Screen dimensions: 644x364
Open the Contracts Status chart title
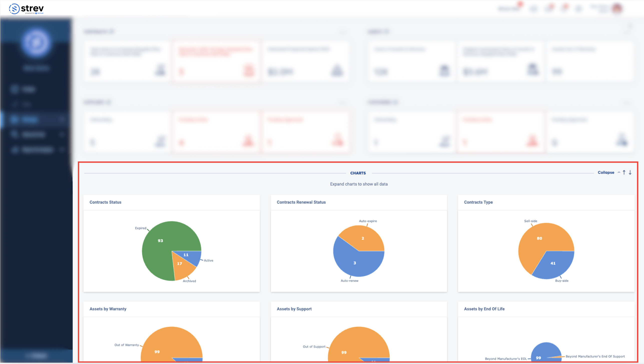[x=105, y=202]
